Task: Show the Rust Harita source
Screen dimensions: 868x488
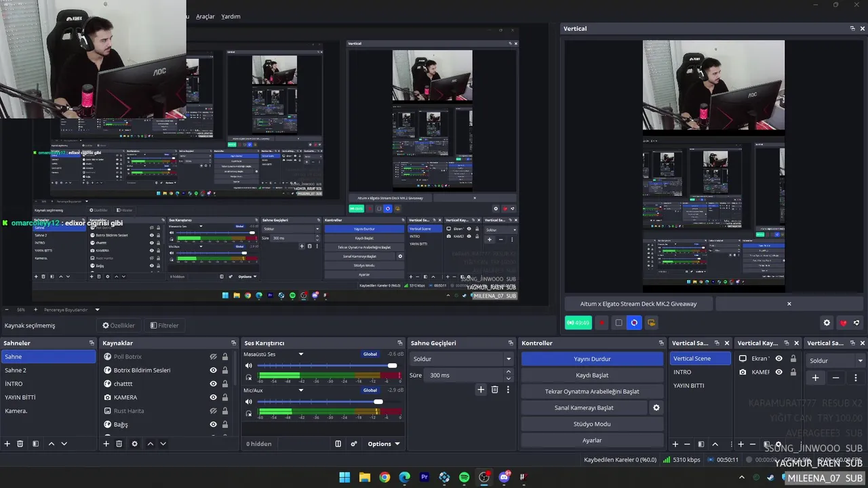Action: tap(213, 411)
